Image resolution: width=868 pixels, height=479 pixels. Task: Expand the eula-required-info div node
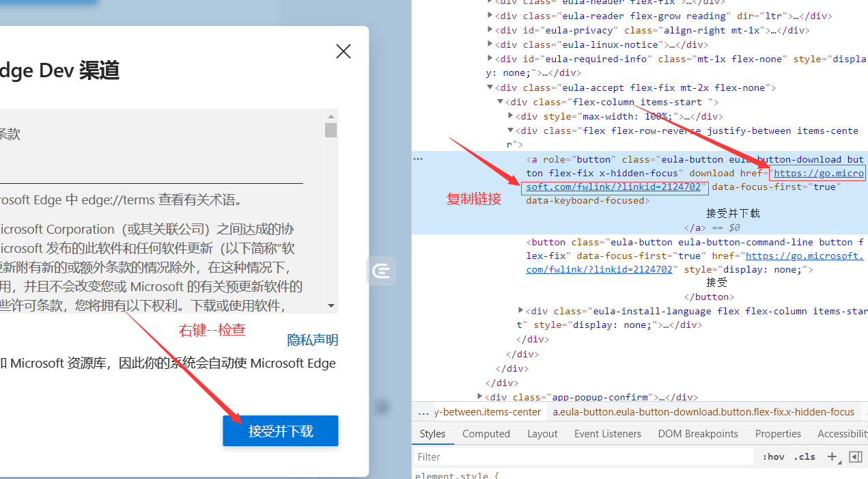(490, 59)
